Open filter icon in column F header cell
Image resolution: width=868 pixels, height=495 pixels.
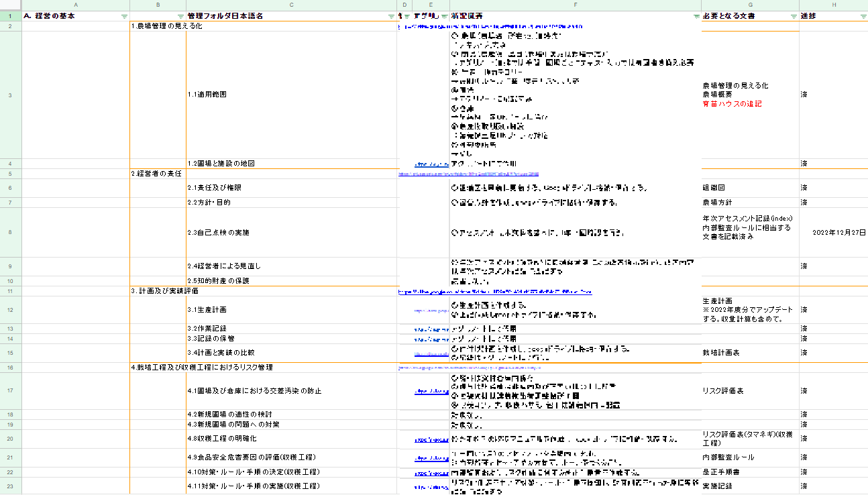696,16
